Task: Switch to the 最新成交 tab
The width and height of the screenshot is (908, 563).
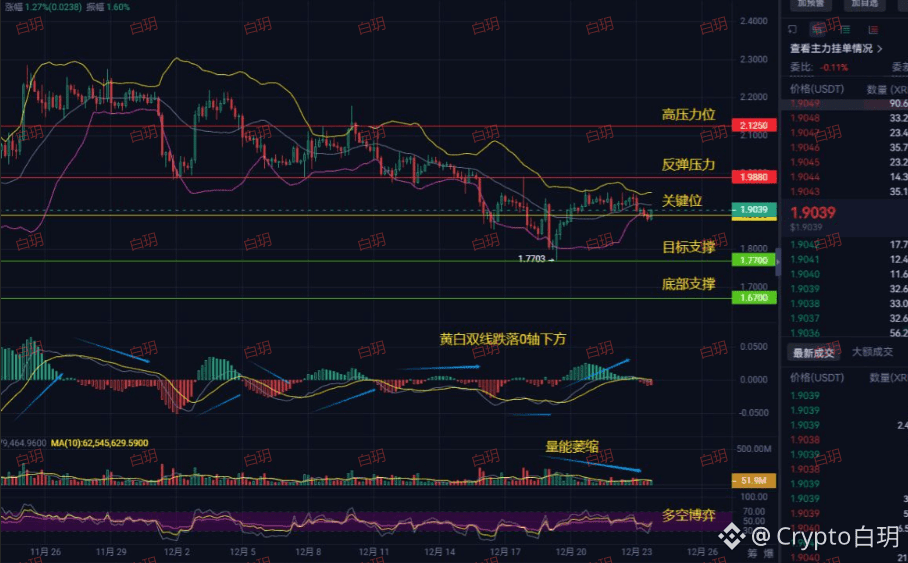Action: point(814,353)
